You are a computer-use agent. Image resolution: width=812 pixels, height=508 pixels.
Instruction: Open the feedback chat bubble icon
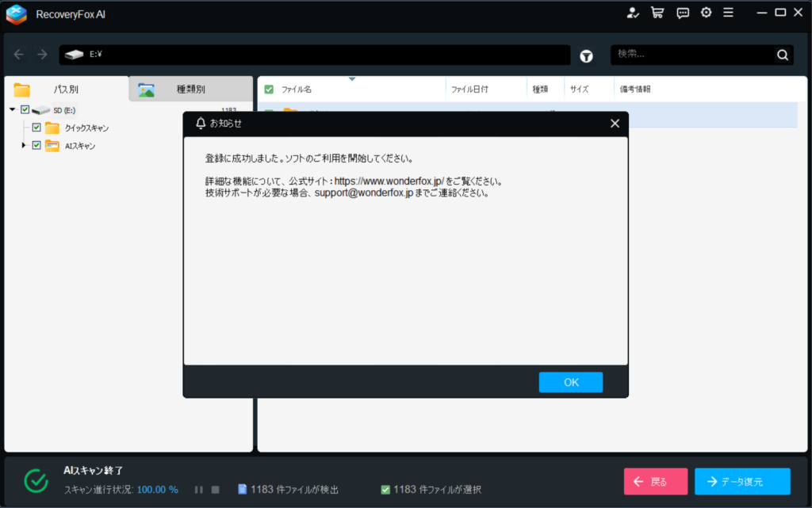(683, 13)
